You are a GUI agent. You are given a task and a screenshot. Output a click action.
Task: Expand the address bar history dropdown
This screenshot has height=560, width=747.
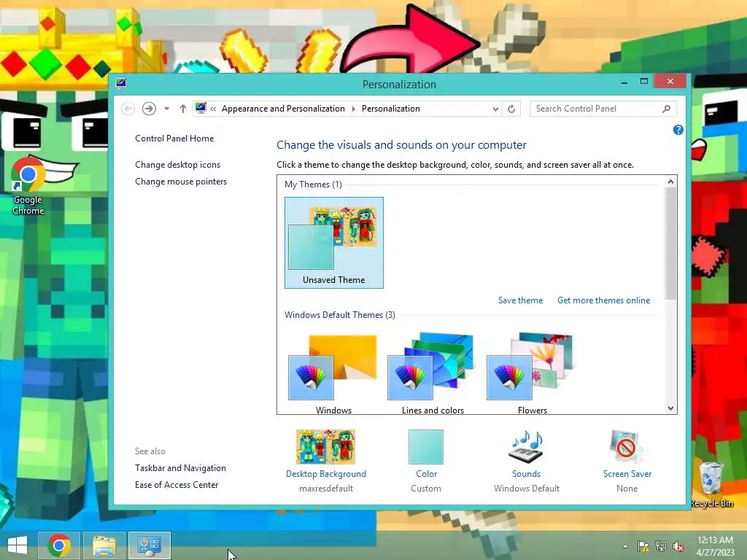tap(495, 109)
